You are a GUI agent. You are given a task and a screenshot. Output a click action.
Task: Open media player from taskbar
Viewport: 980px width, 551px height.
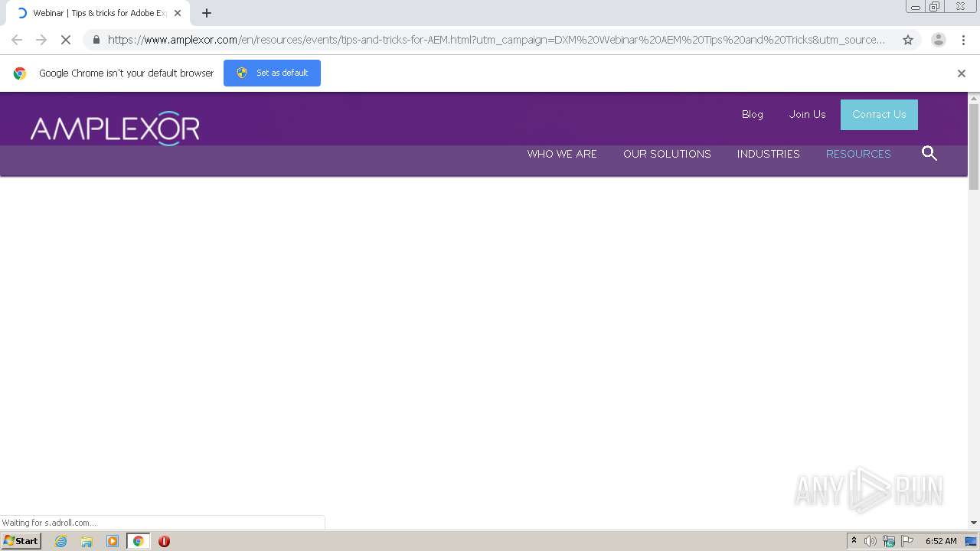pyautogui.click(x=113, y=541)
